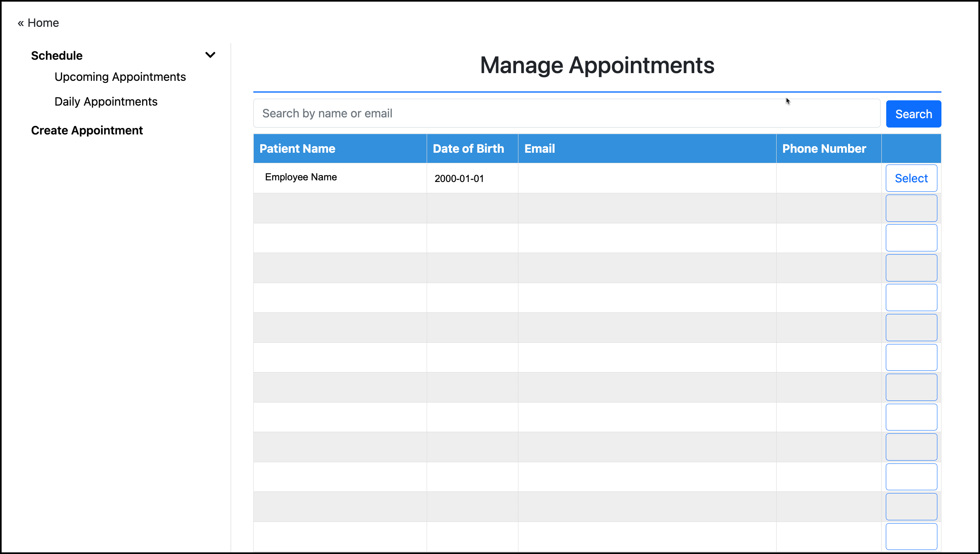980x554 pixels.
Task: Click a grayed Select button in the third row
Action: point(911,238)
